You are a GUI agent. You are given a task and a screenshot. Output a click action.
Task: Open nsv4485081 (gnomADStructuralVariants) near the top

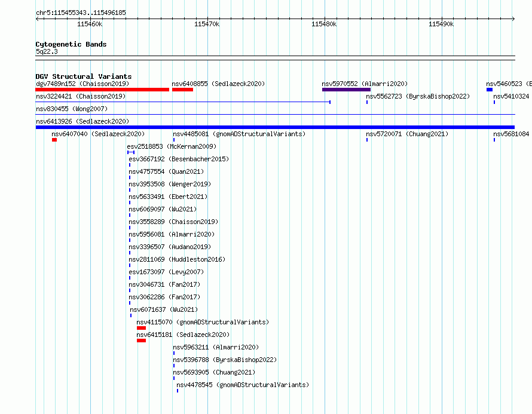239,134
